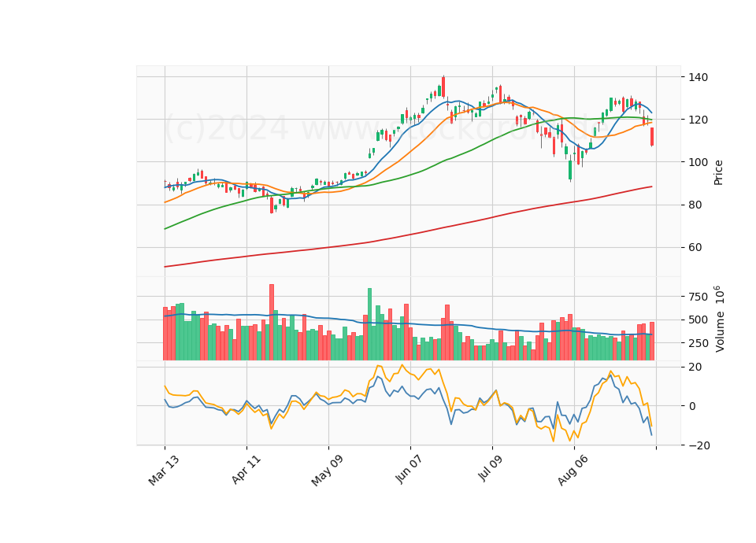
Task: Select the 250 volume tick label
Action: (x=699, y=343)
